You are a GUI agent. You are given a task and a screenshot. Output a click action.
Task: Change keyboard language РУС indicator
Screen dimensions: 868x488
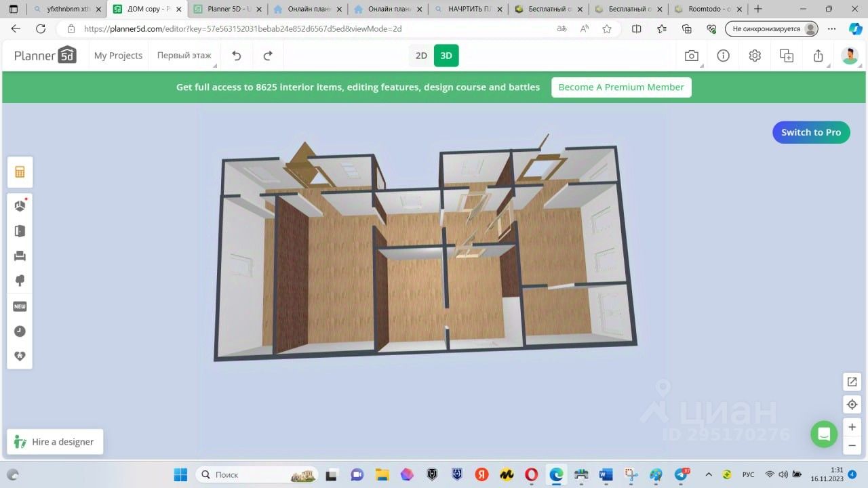748,474
